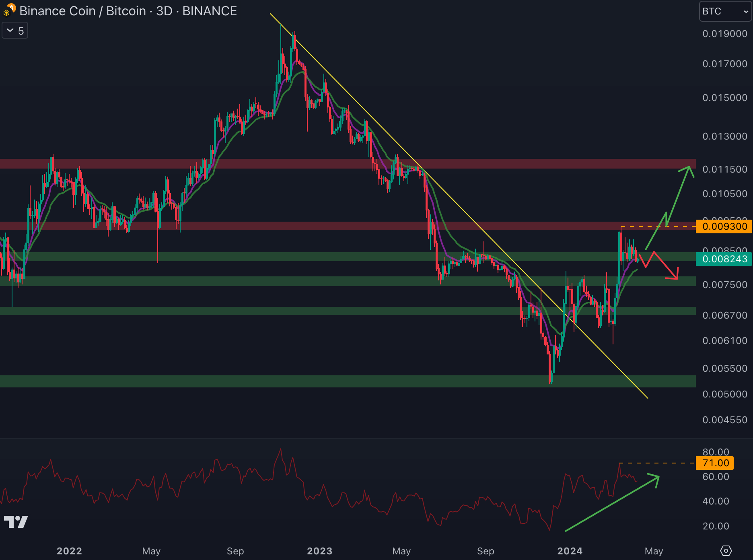Click the 0.019000 value on the price scale
The image size is (753, 560).
click(x=724, y=34)
